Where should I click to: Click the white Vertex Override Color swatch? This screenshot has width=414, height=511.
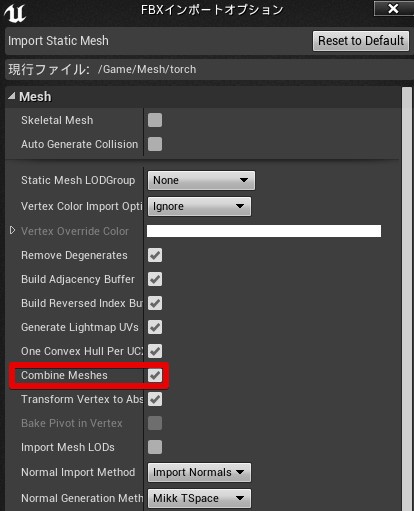[264, 231]
